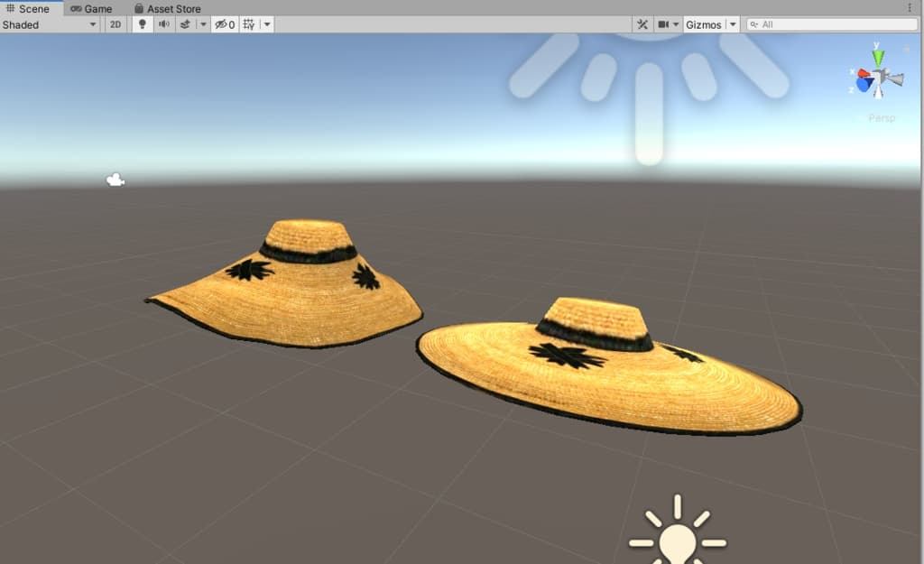Toggle hidden objects visibility counter
Image resolution: width=924 pixels, height=564 pixels.
[x=225, y=24]
